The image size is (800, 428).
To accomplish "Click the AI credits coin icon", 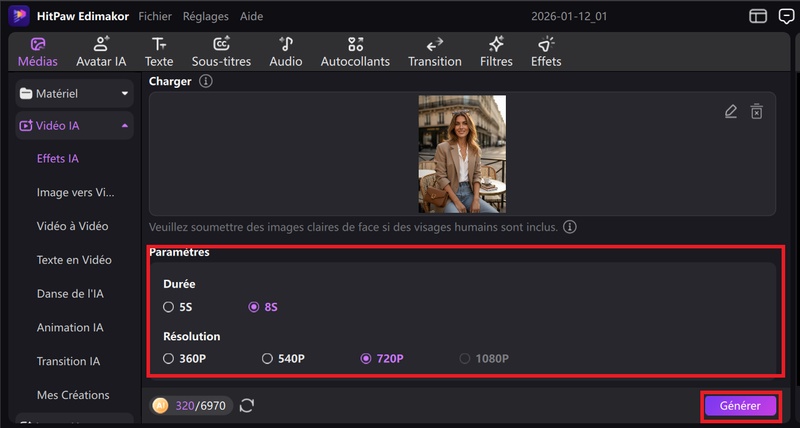I will (161, 406).
